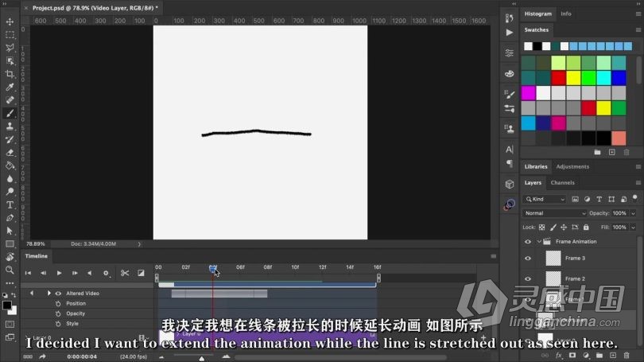Go to first frame in timeline
This screenshot has height=362, width=644.
pos(28,273)
